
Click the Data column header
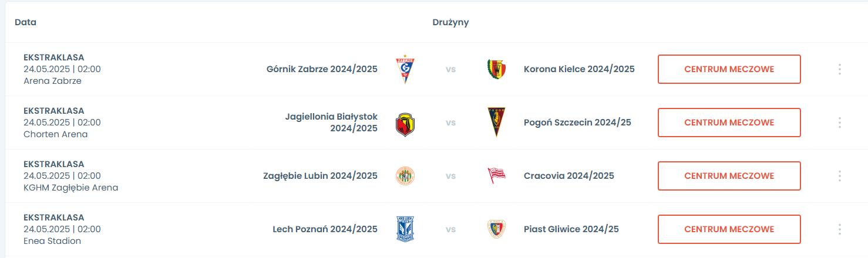click(x=25, y=22)
